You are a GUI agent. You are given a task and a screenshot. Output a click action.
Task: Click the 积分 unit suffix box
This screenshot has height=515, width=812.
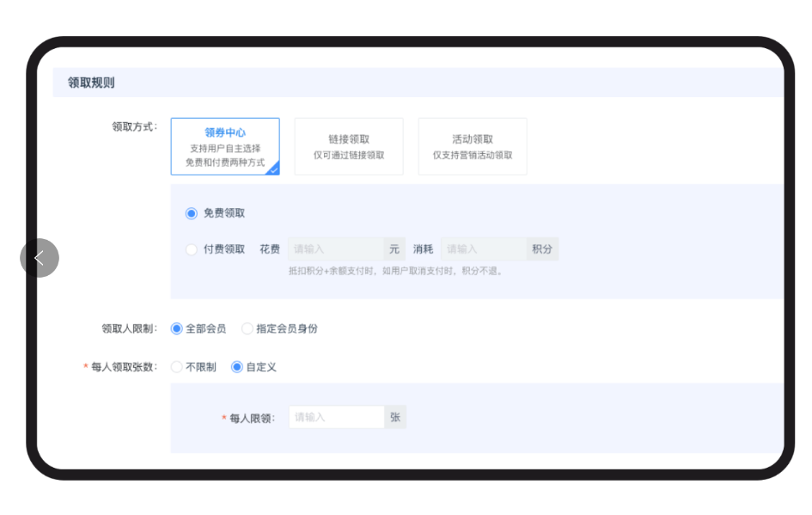tap(542, 249)
